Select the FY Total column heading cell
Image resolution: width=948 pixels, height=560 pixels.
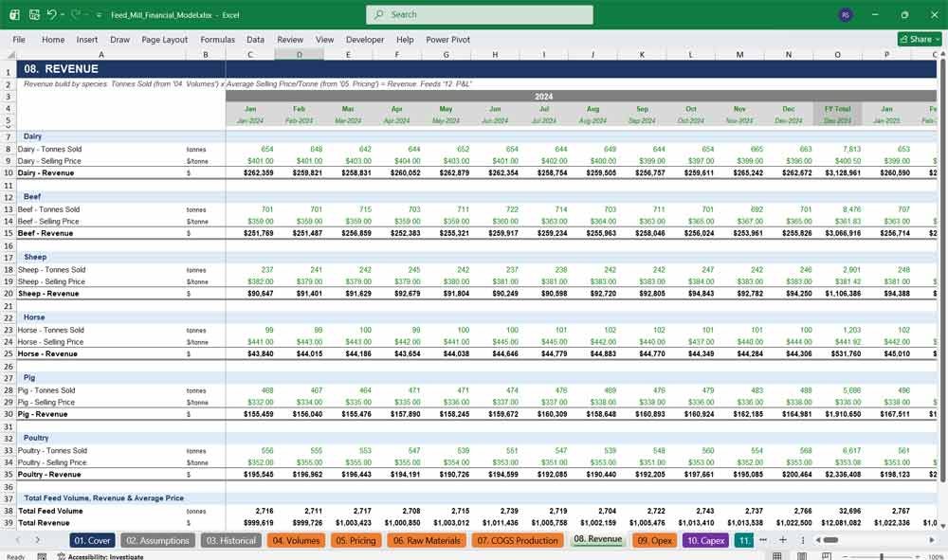(x=837, y=109)
